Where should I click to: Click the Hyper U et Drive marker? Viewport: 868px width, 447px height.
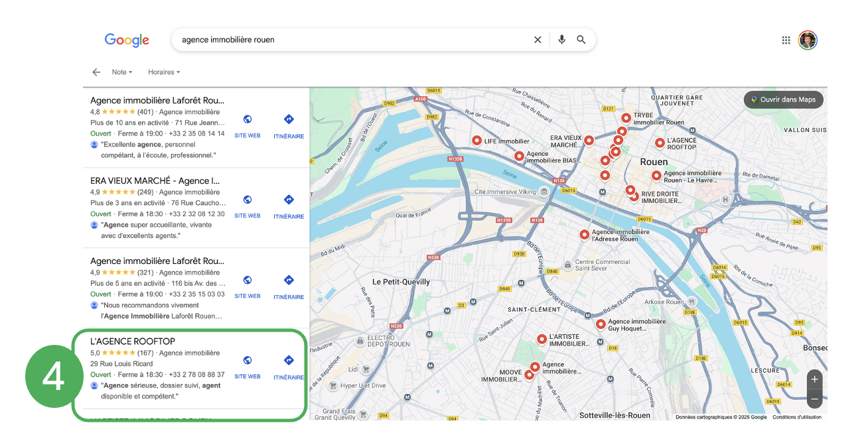[x=332, y=385]
